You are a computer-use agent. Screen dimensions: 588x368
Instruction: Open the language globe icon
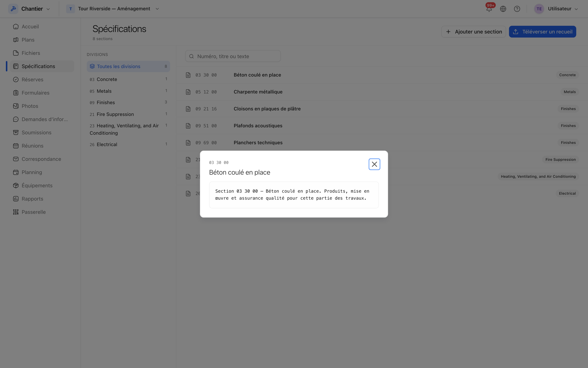coord(503,9)
